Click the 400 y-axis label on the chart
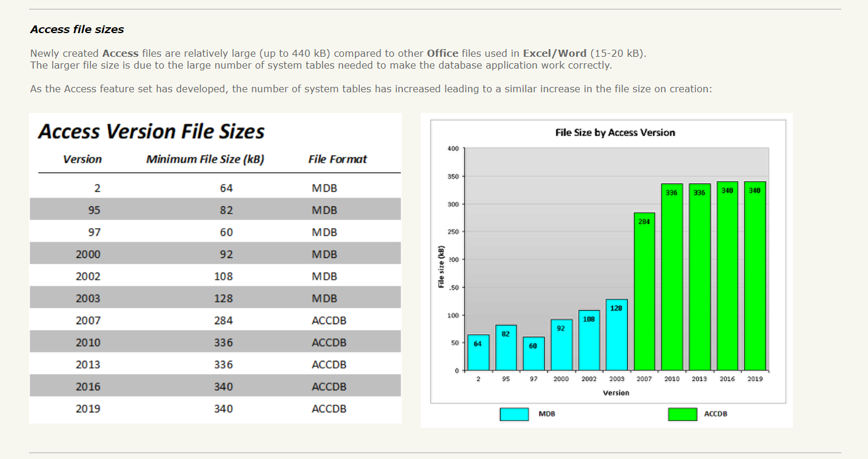Screen dimensions: 868x459 [453, 148]
